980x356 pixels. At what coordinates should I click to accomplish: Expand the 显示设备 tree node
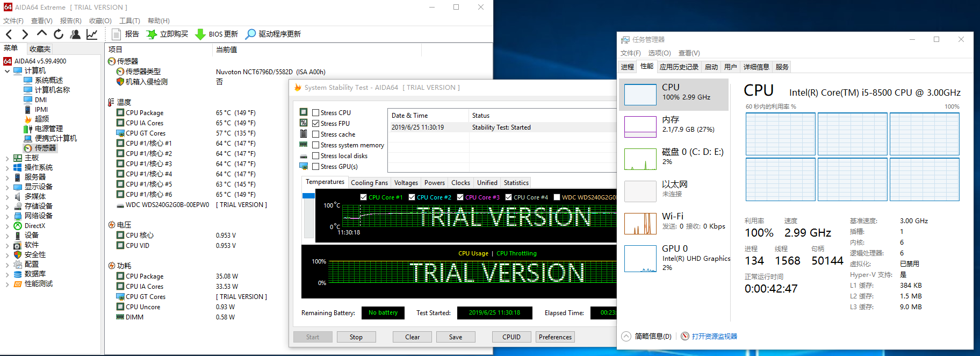7,187
